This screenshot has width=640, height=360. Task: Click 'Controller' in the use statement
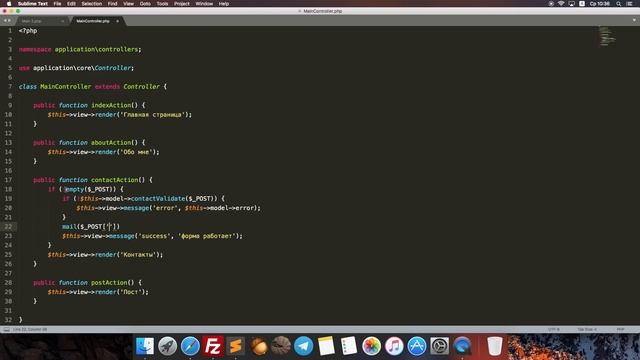tap(113, 68)
